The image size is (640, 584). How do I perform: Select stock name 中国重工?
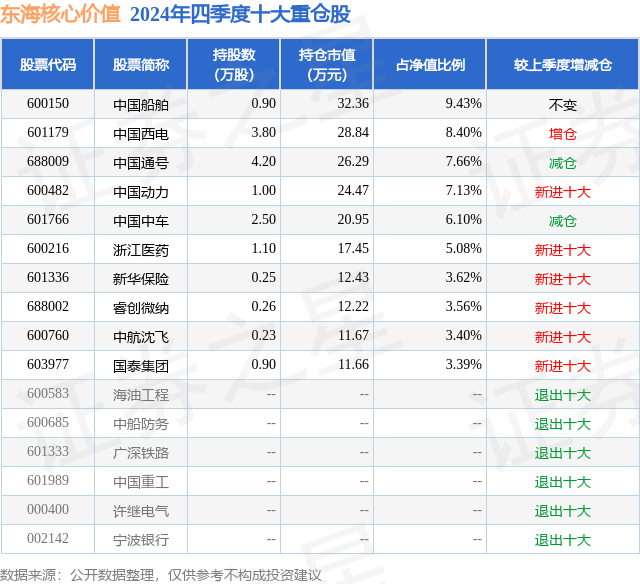point(141,482)
